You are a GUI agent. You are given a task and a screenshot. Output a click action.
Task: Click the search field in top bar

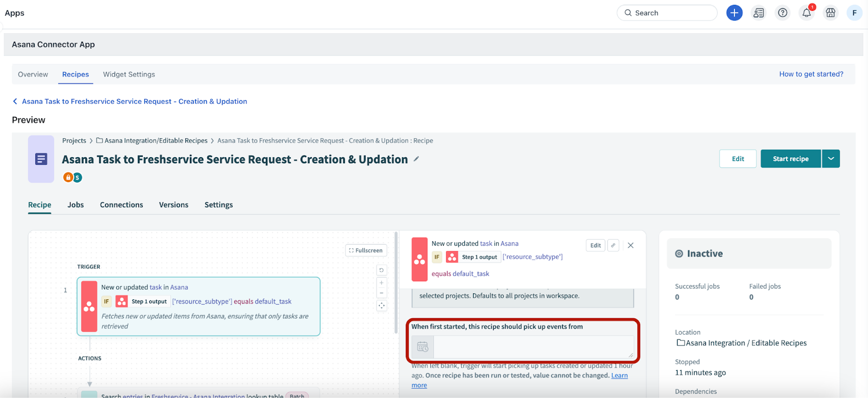point(667,12)
